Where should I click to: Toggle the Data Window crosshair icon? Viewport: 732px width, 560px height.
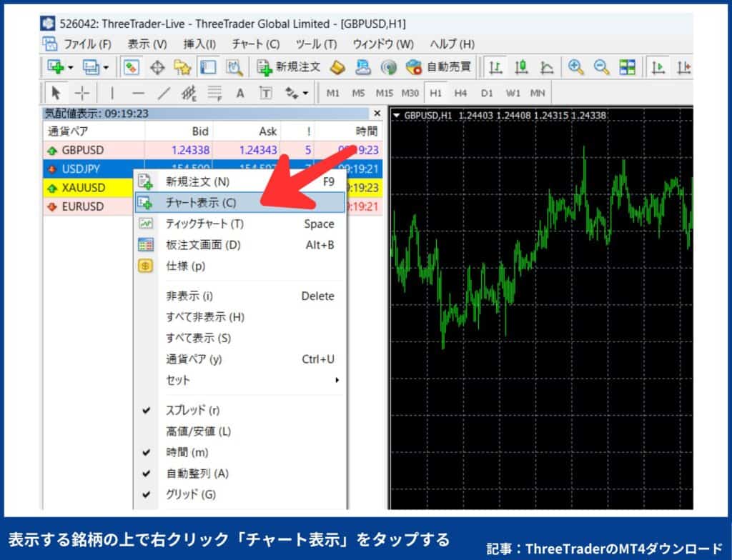(x=157, y=68)
